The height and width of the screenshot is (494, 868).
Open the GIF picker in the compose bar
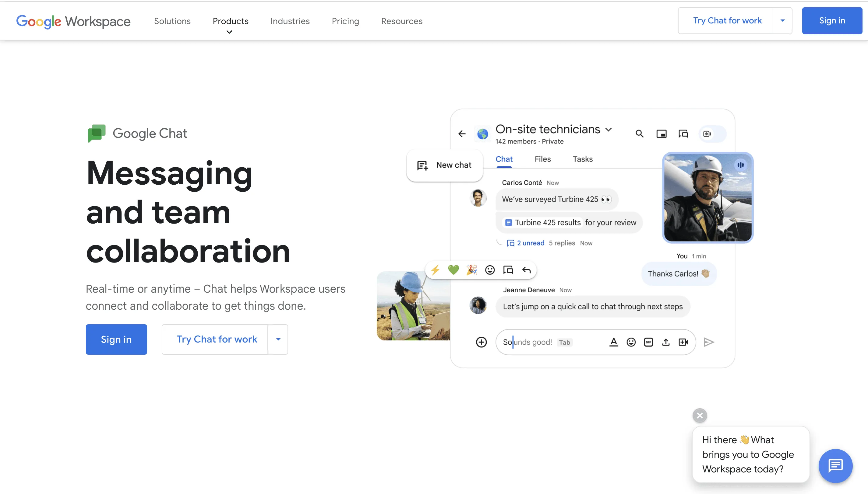coord(648,342)
